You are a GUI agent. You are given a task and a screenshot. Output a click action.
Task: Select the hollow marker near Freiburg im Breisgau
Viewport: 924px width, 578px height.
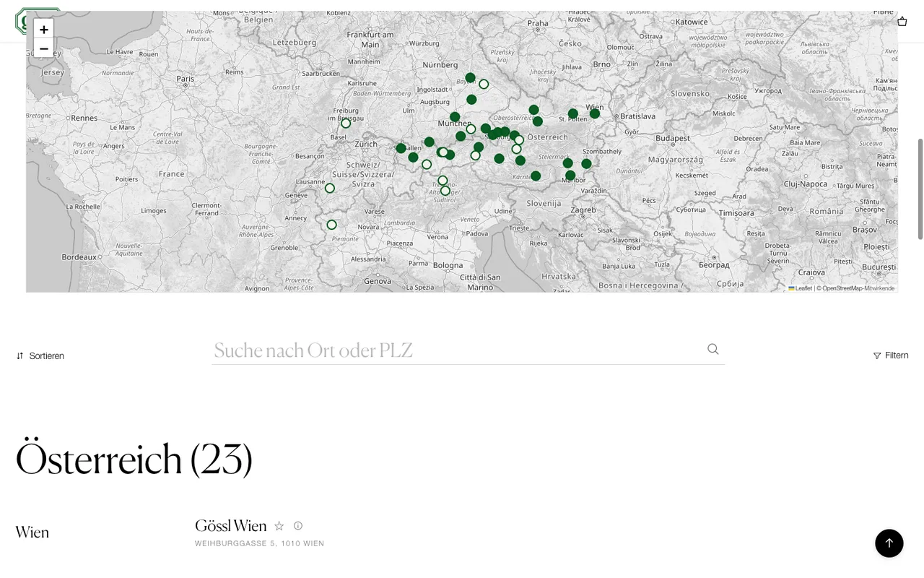tap(346, 124)
